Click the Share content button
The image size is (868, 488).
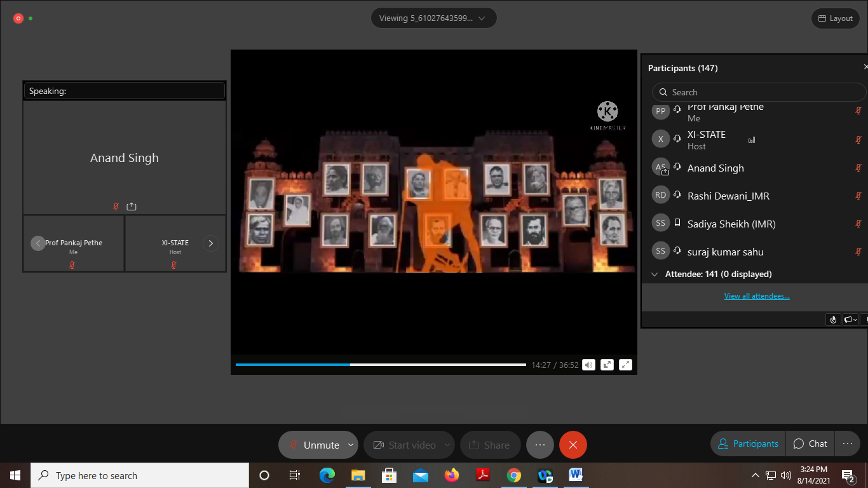(x=490, y=445)
